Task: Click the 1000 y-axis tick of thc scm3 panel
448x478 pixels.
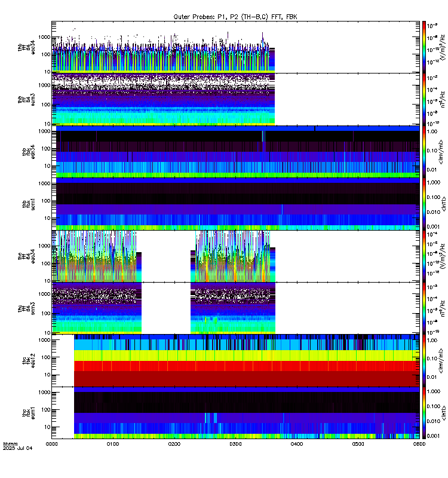Action: [x=44, y=294]
